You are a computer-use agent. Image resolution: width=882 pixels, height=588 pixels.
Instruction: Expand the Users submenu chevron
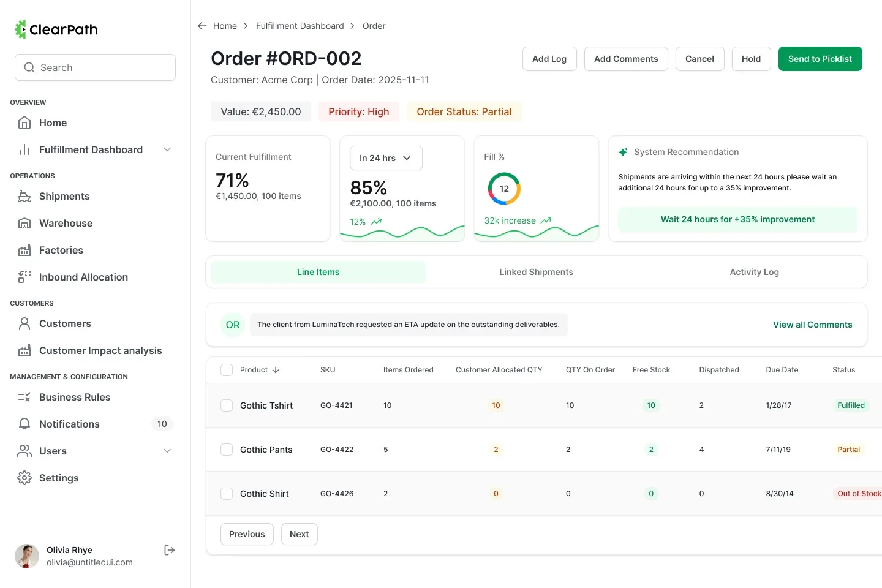click(167, 451)
